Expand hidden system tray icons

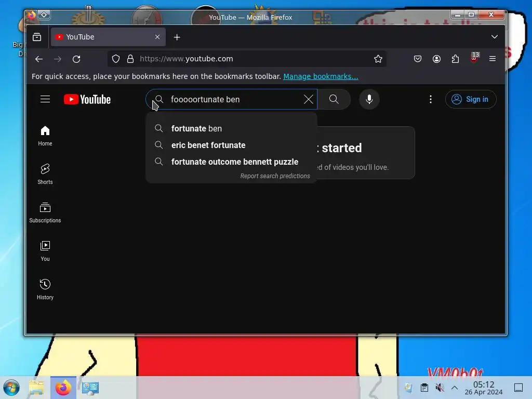click(x=455, y=388)
